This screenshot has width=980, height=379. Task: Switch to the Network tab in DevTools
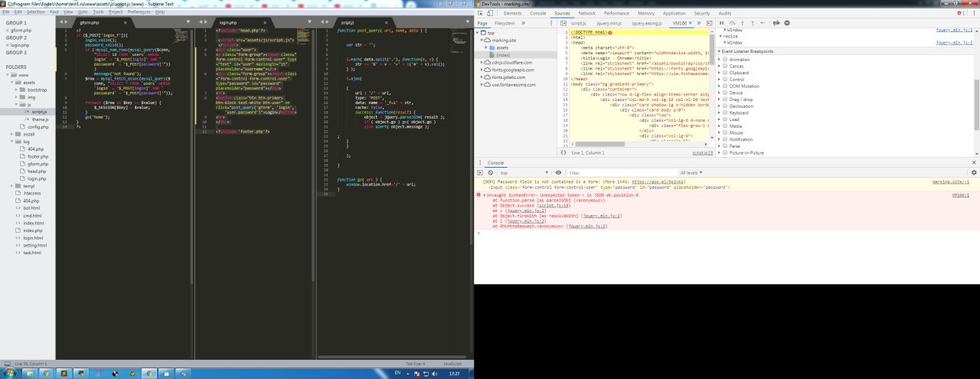pos(587,13)
